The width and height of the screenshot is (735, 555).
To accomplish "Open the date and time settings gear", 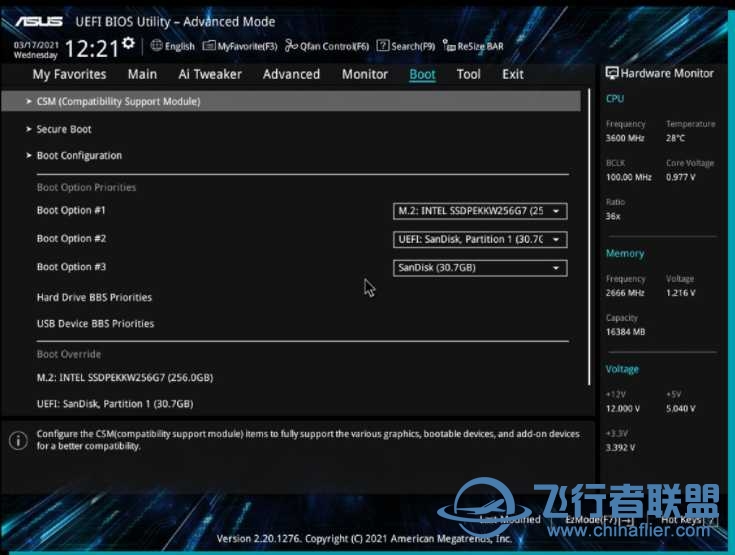I will [x=128, y=44].
